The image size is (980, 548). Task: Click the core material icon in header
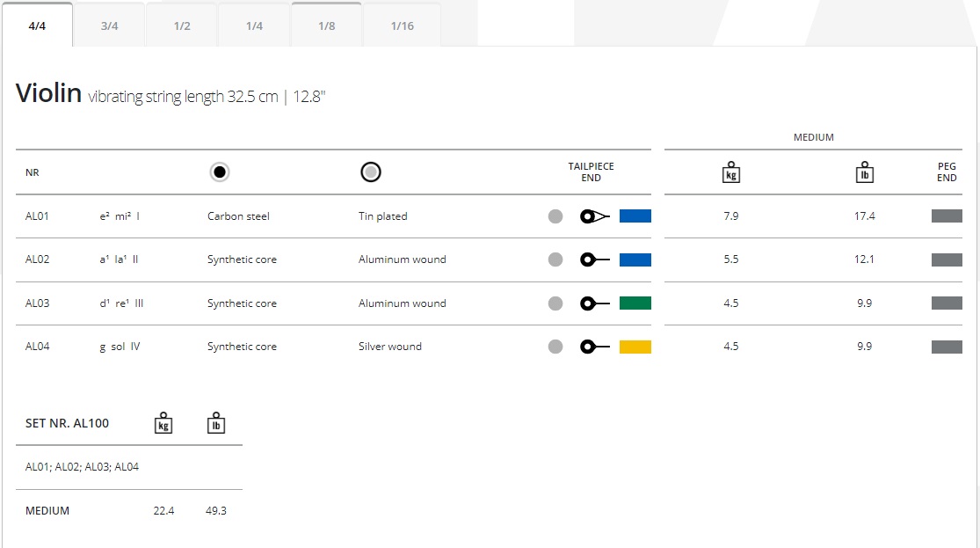pos(220,172)
